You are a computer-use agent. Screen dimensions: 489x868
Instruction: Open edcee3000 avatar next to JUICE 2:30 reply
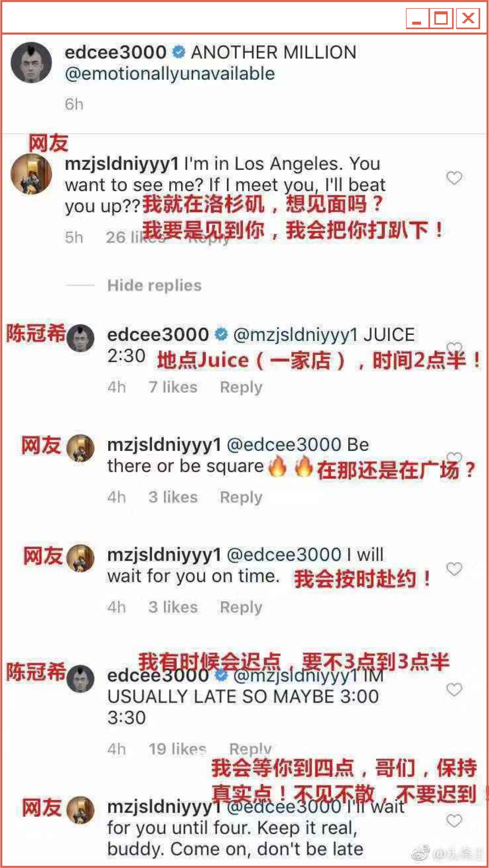[81, 338]
